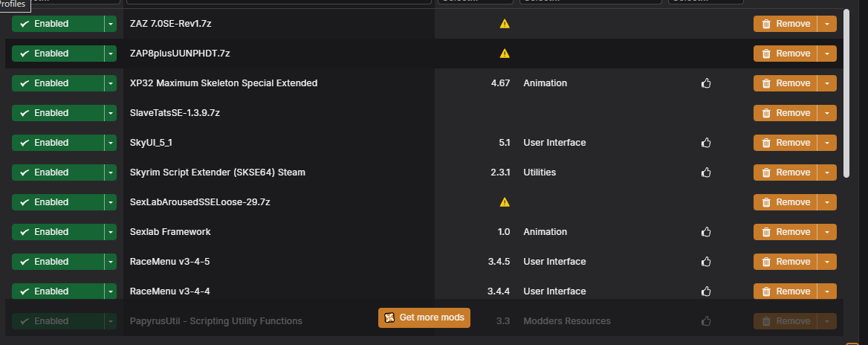The width and height of the screenshot is (868, 345).
Task: Disable SlaveTatsSE-1.3.9.7z mod
Action: pyautogui.click(x=57, y=113)
